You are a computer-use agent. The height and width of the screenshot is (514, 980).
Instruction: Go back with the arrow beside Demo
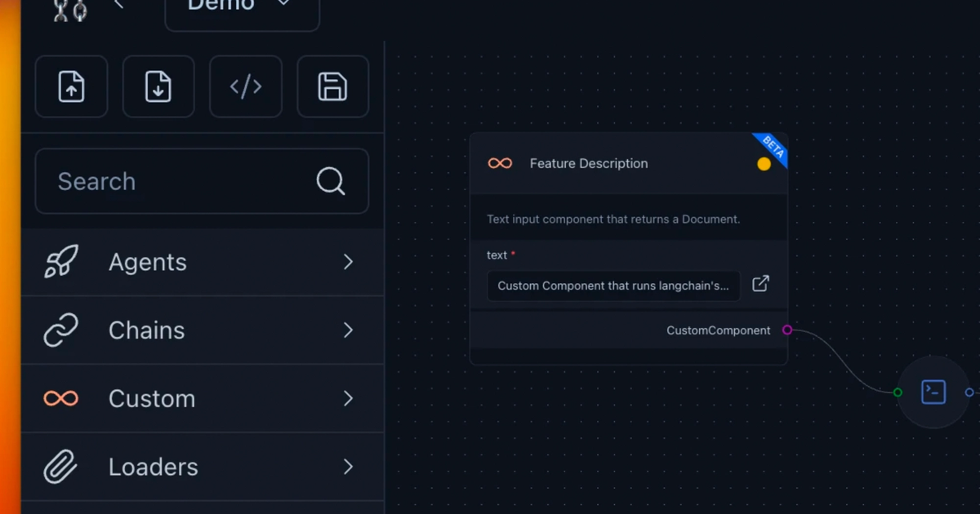tap(119, 5)
